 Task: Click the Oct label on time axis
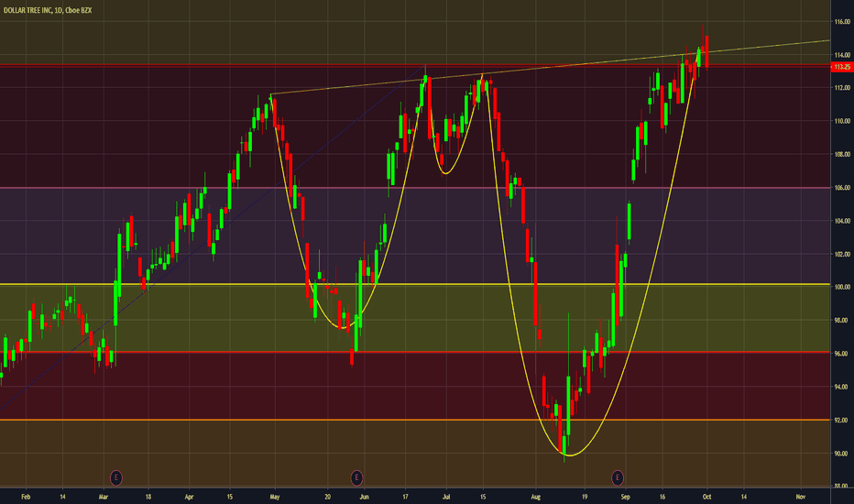pos(707,497)
